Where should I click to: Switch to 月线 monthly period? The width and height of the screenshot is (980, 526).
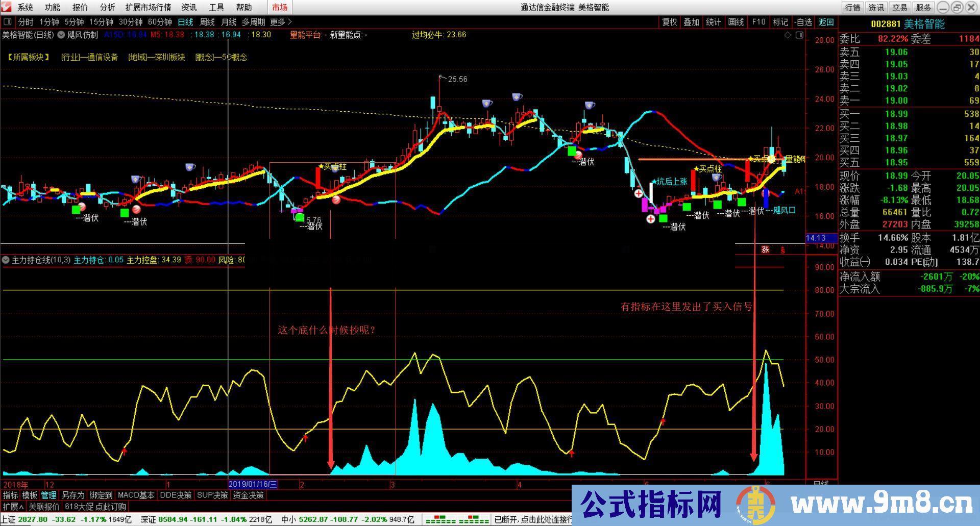point(229,22)
